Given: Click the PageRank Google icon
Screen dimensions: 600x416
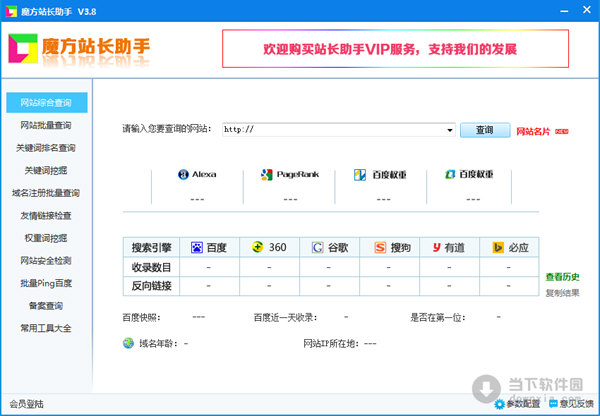Looking at the screenshot, I should tap(267, 175).
